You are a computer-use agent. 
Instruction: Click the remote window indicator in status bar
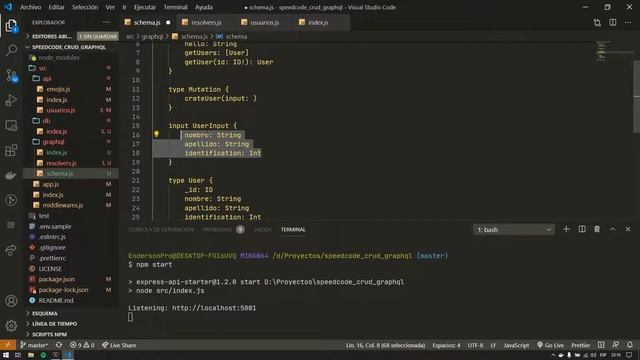tap(8, 345)
